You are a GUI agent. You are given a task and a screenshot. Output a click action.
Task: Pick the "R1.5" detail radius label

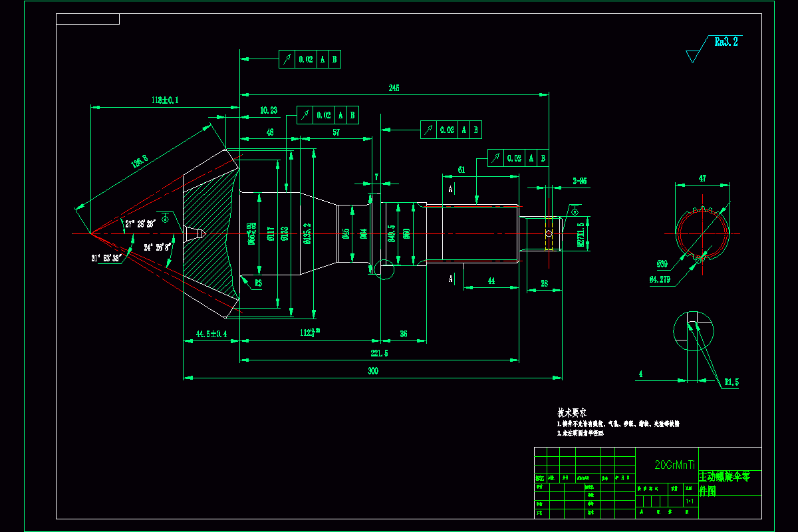point(731,382)
